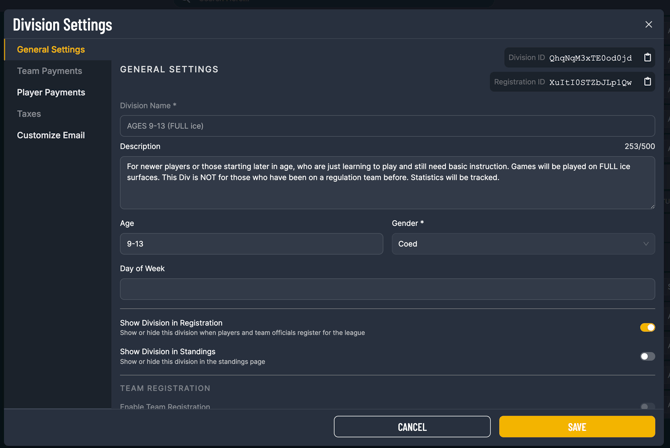670x448 pixels.
Task: Click the Day of Week field
Action: [387, 289]
